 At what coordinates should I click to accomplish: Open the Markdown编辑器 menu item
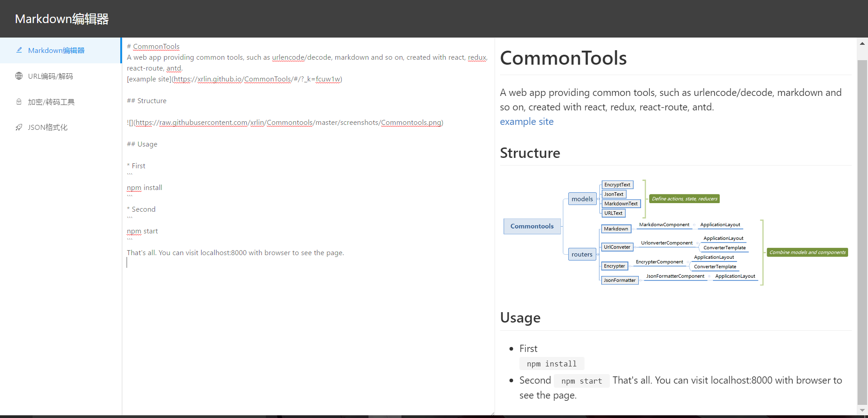[x=61, y=50]
